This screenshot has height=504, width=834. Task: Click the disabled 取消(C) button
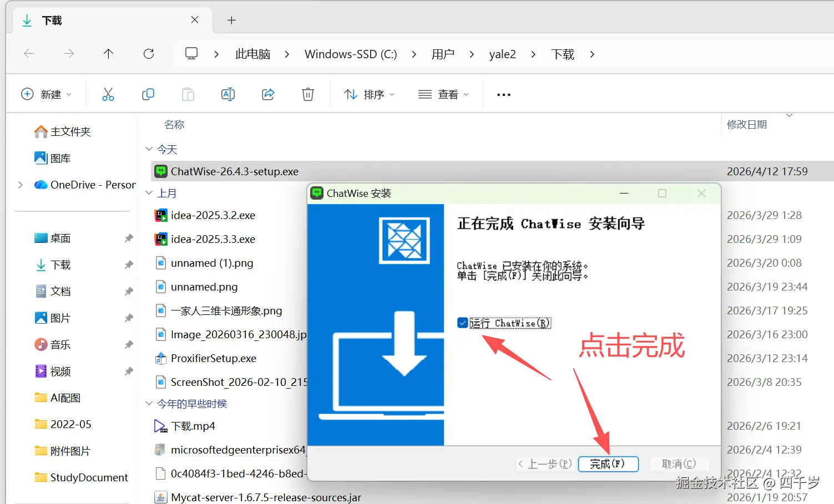(x=679, y=464)
